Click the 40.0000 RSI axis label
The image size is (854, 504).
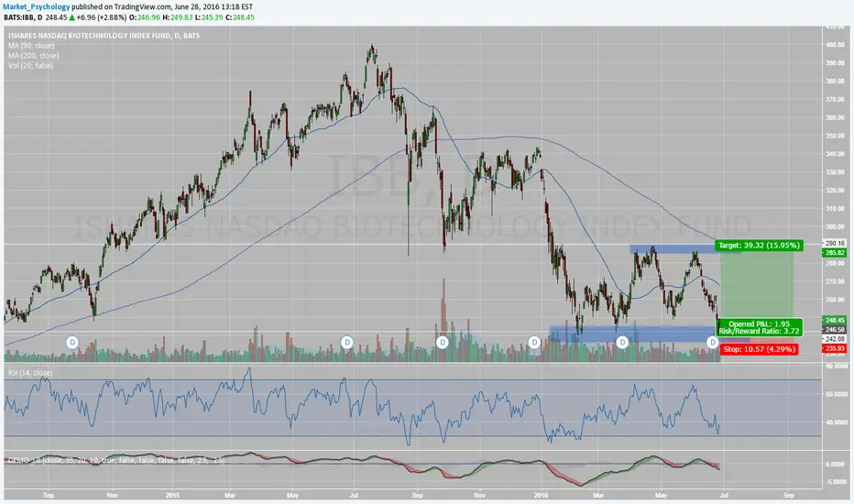tap(836, 422)
